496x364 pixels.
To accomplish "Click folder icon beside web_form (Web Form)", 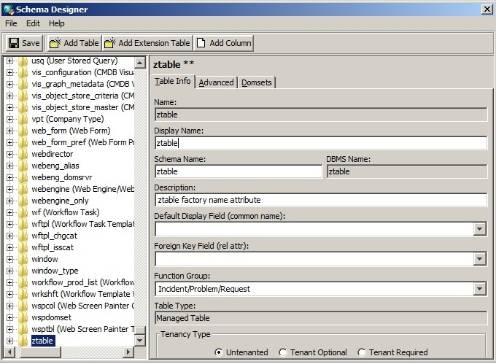I will pos(23,131).
